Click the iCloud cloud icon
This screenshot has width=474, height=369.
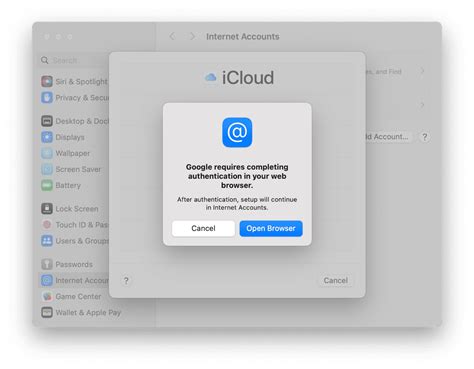pos(210,77)
